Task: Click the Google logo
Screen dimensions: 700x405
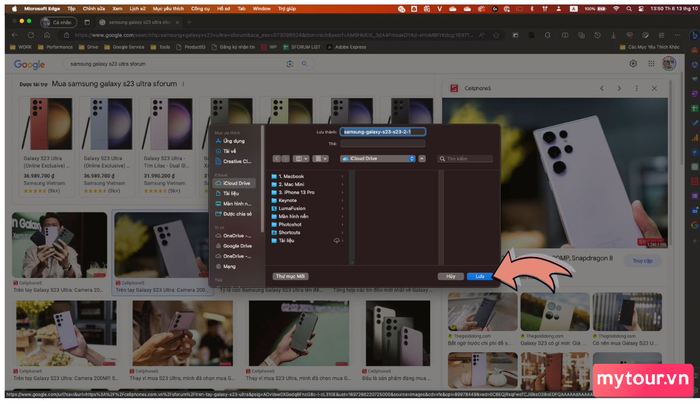Action: pyautogui.click(x=29, y=64)
